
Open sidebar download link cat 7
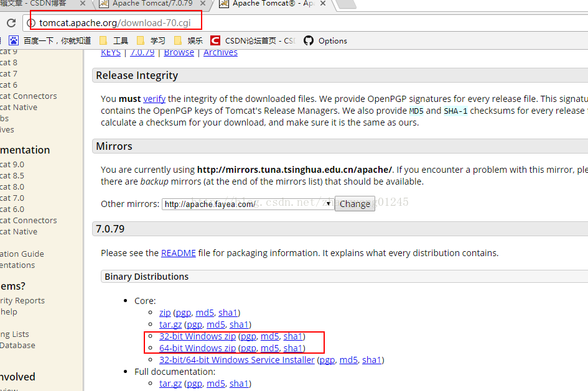pyautogui.click(x=9, y=74)
